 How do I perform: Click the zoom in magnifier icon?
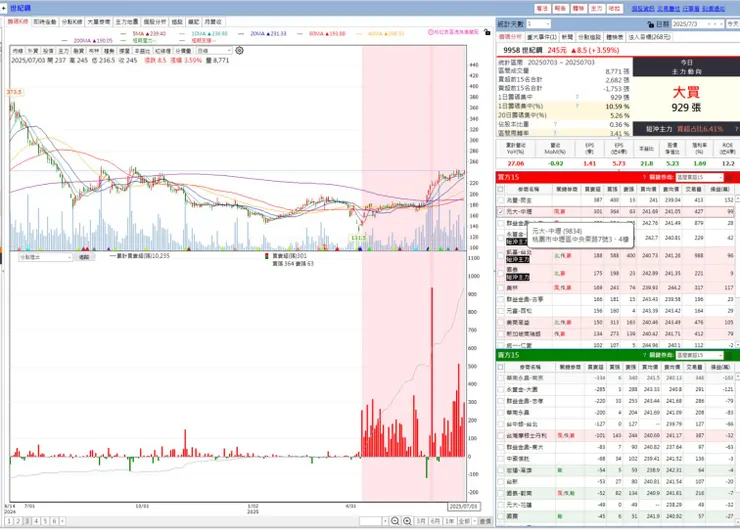407,521
